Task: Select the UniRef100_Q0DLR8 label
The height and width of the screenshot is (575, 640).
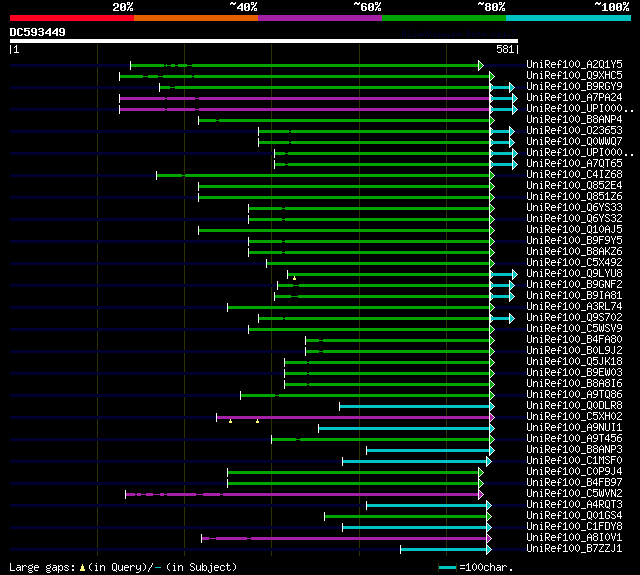Action: [574, 406]
